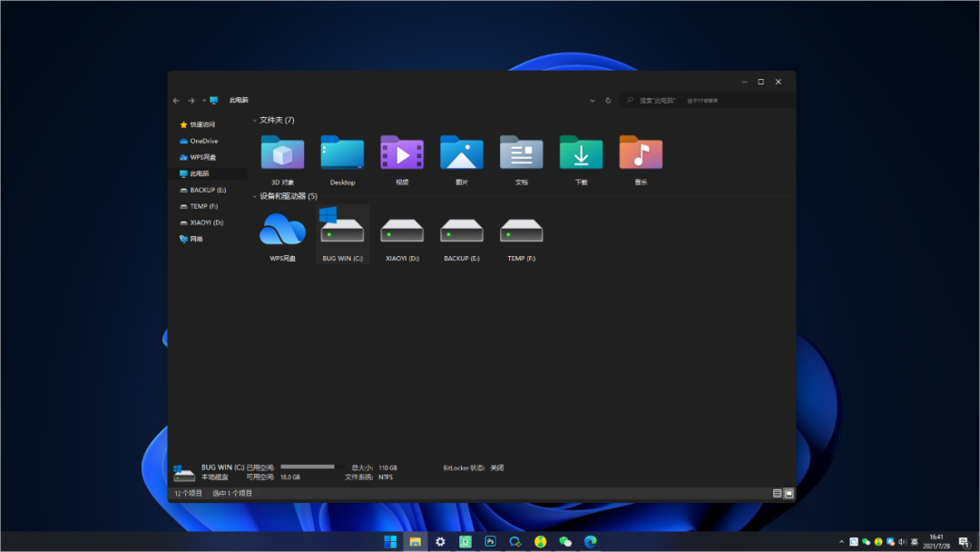The width and height of the screenshot is (980, 552).
Task: Collapse the 文件夹 (7) group
Action: point(254,120)
